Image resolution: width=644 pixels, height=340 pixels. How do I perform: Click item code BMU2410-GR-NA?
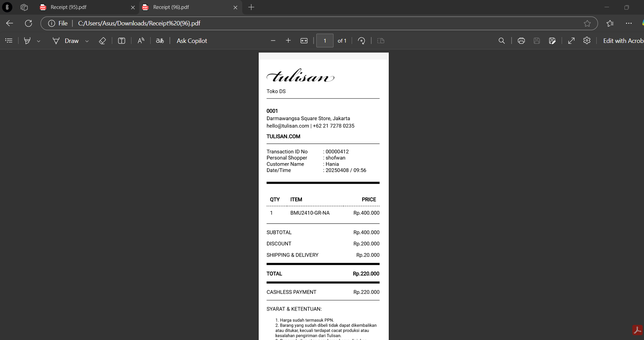[310, 213]
